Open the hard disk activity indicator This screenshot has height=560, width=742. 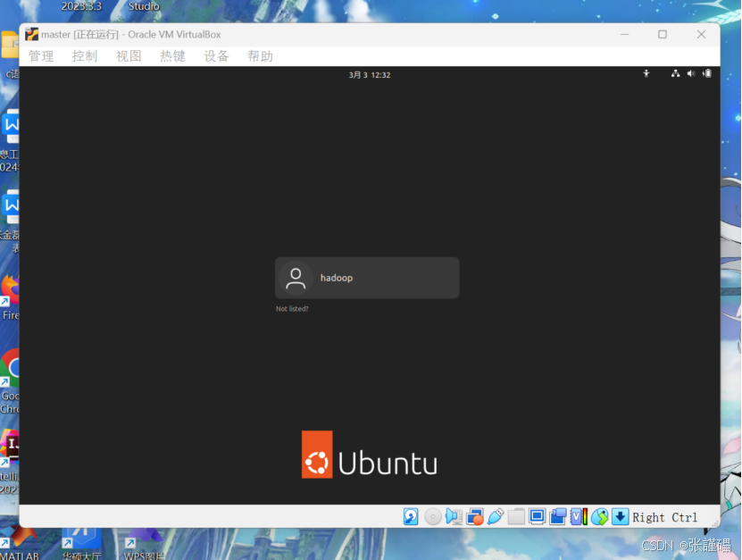pyautogui.click(x=411, y=516)
